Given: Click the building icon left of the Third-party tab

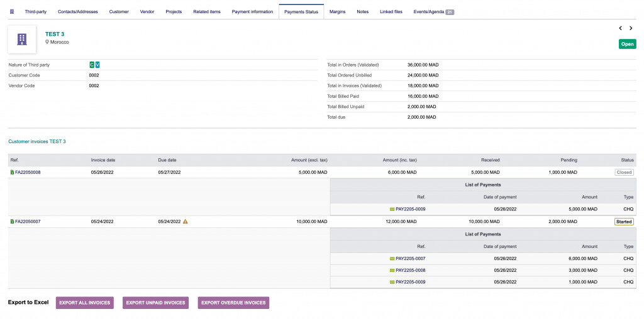Looking at the screenshot, I should (x=11, y=11).
